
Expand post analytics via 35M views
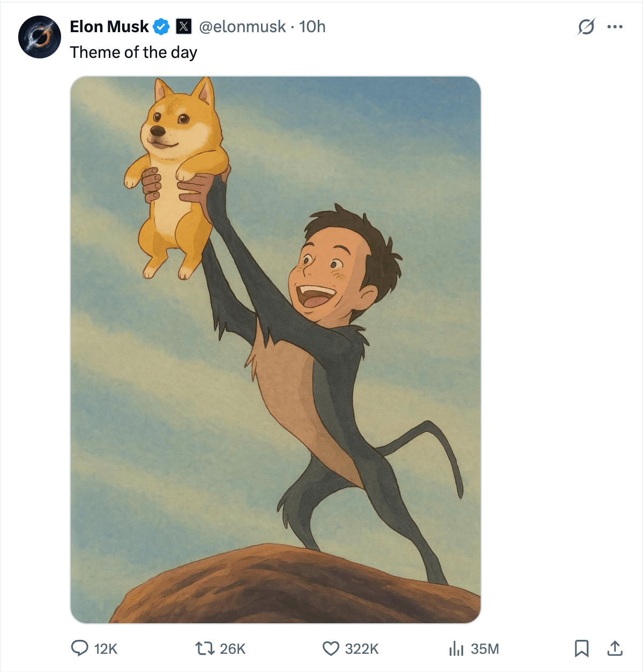483,649
